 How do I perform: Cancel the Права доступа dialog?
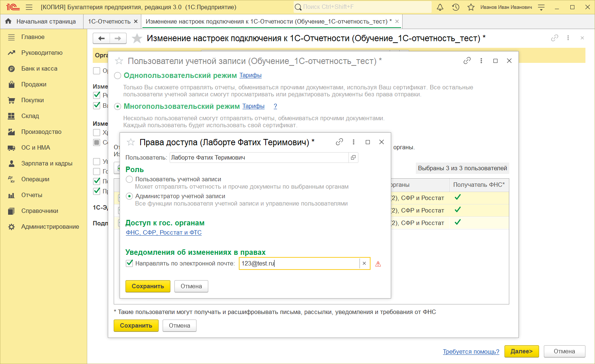click(x=191, y=286)
